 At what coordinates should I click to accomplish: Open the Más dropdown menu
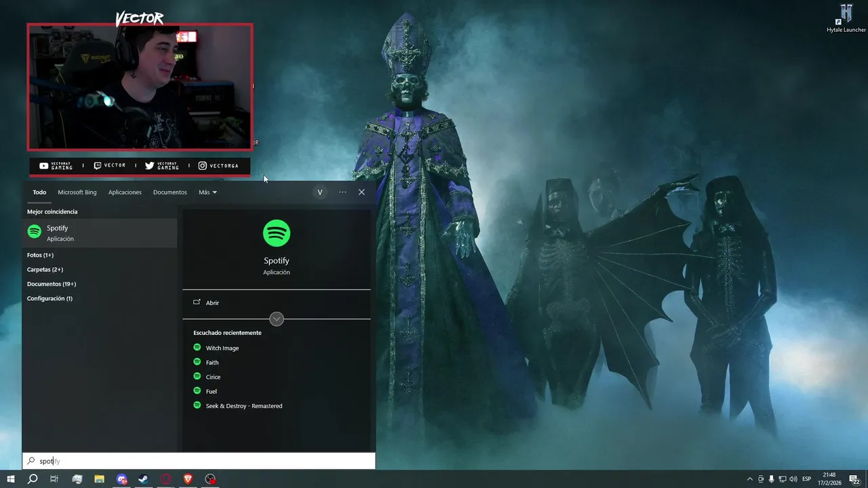(x=208, y=192)
